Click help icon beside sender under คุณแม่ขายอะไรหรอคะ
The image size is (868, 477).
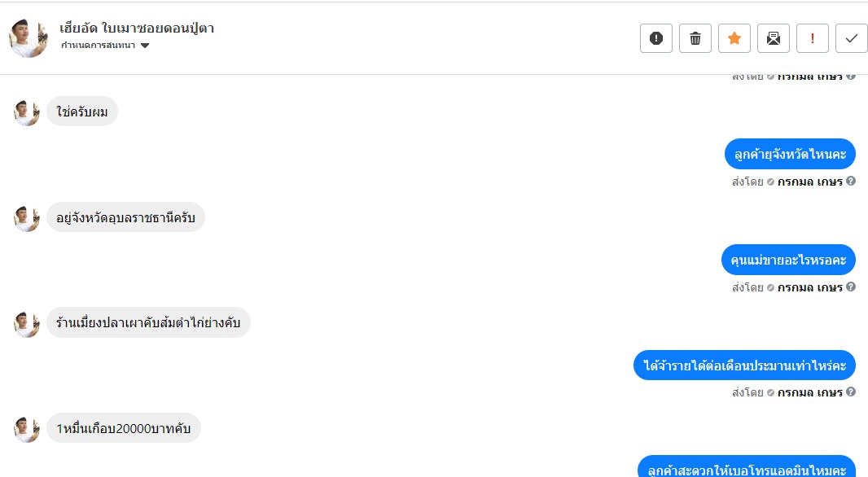point(851,287)
